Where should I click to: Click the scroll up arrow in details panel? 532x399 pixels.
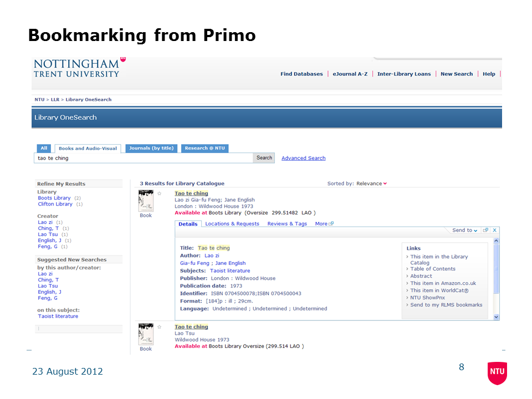click(496, 241)
